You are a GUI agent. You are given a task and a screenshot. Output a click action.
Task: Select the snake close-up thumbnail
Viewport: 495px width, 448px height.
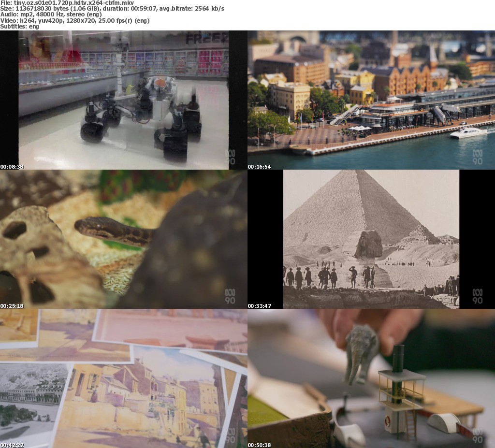click(x=124, y=239)
